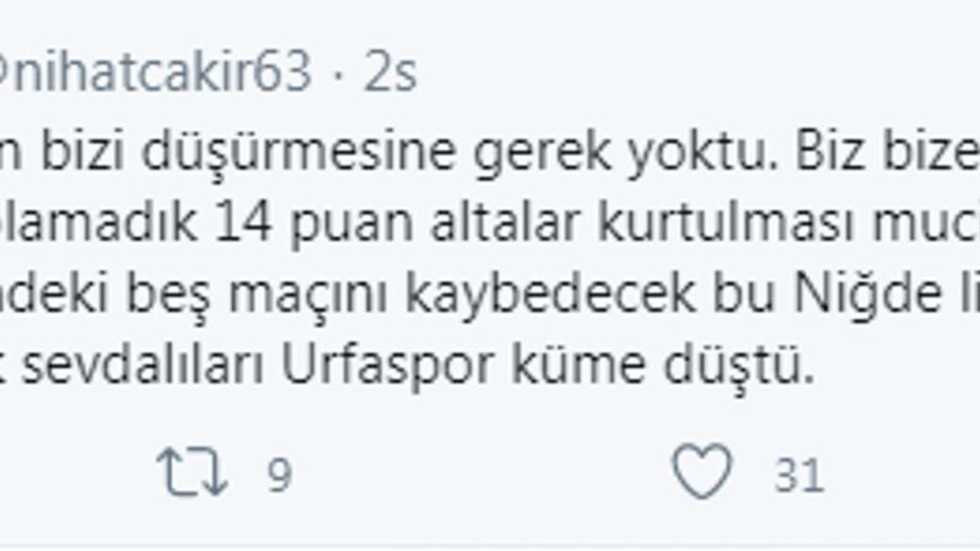Like the tweet with the heart icon

click(702, 474)
